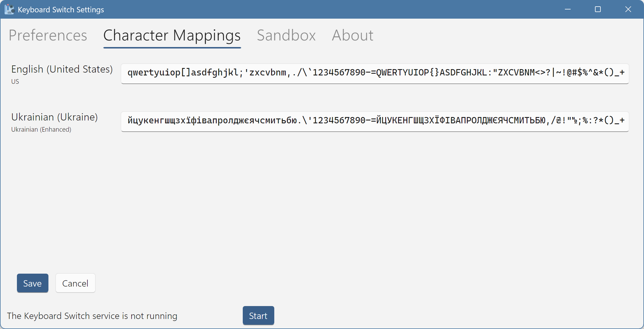Maximize the Keyboard Switch Settings window
Image resolution: width=644 pixels, height=329 pixels.
[598, 9]
